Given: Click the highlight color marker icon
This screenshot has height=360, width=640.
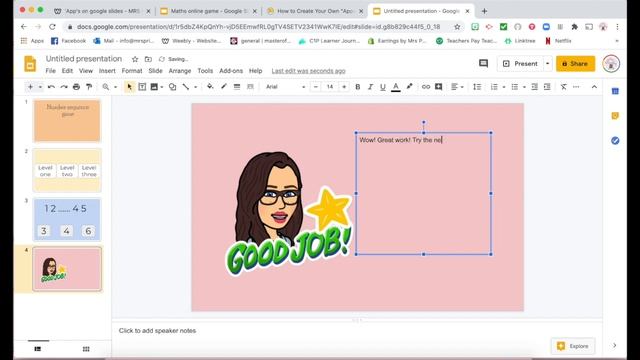Looking at the screenshot, I should (x=409, y=87).
